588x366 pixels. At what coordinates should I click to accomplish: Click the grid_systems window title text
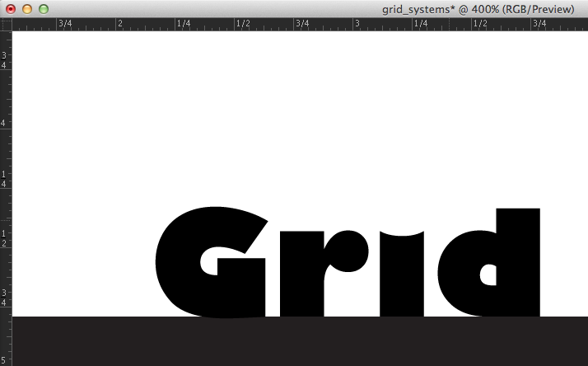coord(478,9)
